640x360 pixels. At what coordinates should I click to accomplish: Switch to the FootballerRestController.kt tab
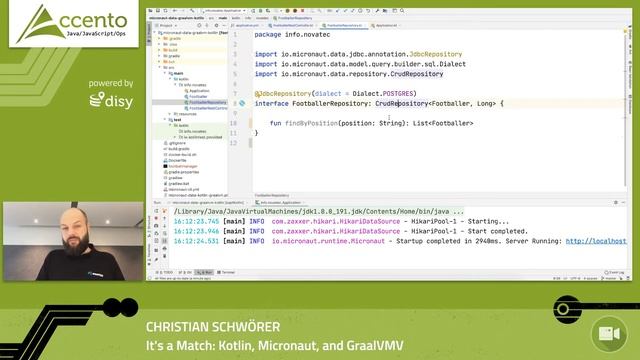[x=293, y=25]
